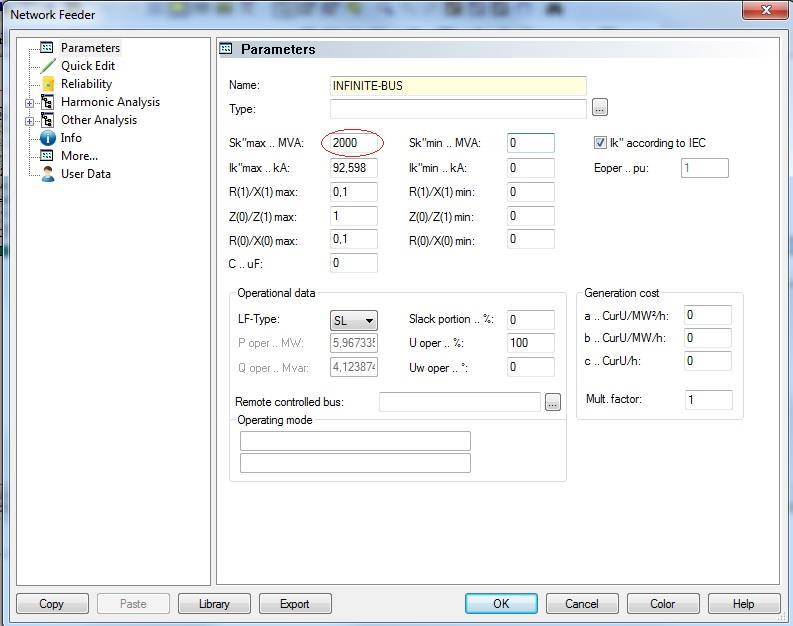Click the Cancel button
Viewport: 793px width, 626px height.
pyautogui.click(x=582, y=604)
